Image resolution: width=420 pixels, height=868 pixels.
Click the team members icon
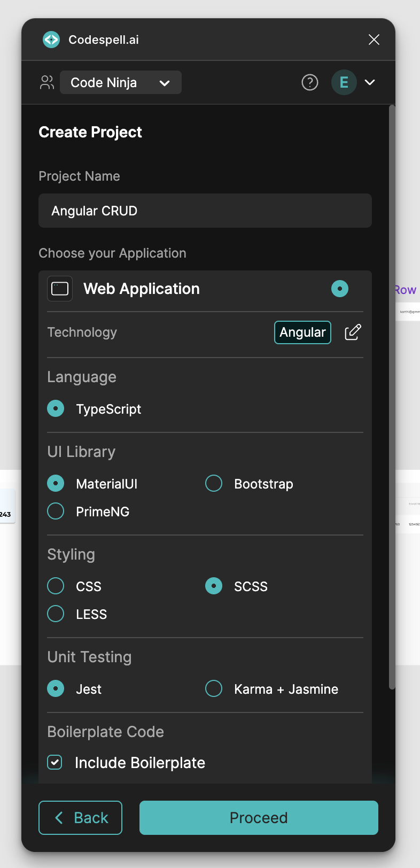pyautogui.click(x=47, y=82)
